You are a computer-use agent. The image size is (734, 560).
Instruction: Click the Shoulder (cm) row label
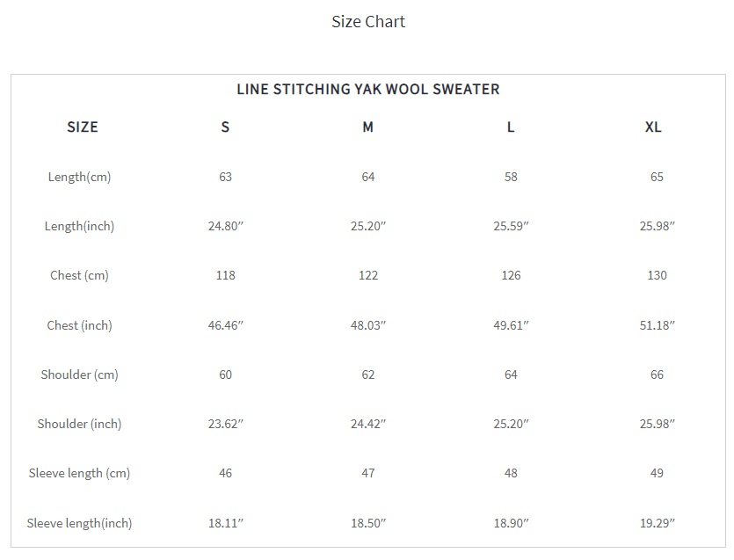click(x=79, y=375)
